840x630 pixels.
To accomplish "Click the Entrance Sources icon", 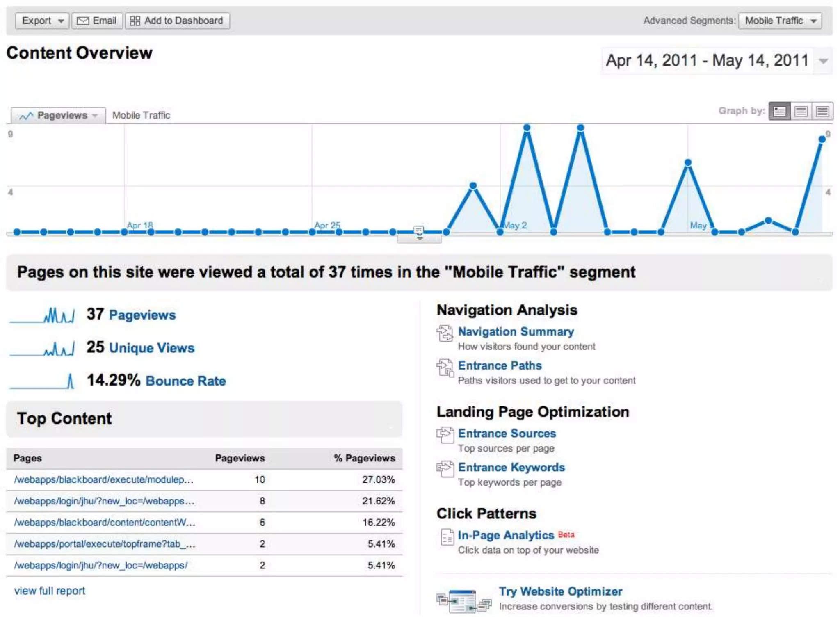I will pyautogui.click(x=445, y=435).
